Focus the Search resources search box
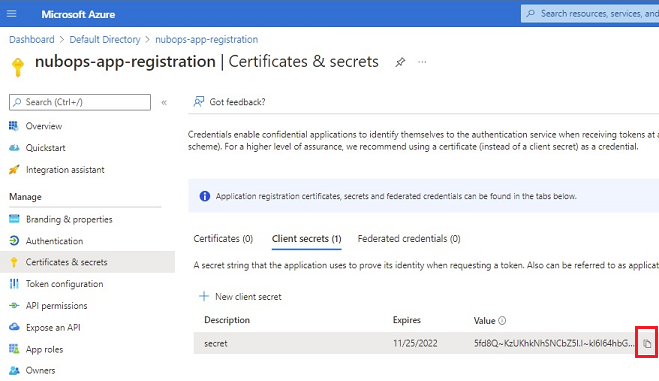 tap(590, 13)
